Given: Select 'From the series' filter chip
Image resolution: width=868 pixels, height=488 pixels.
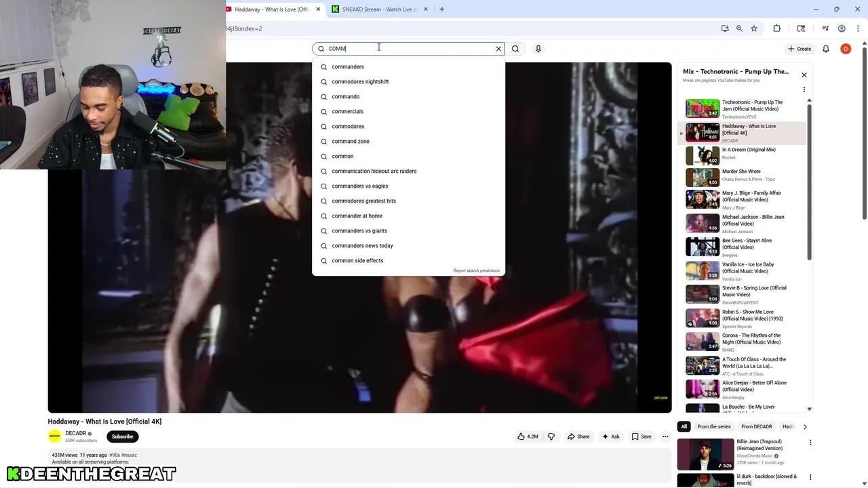Looking at the screenshot, I should tap(714, 427).
